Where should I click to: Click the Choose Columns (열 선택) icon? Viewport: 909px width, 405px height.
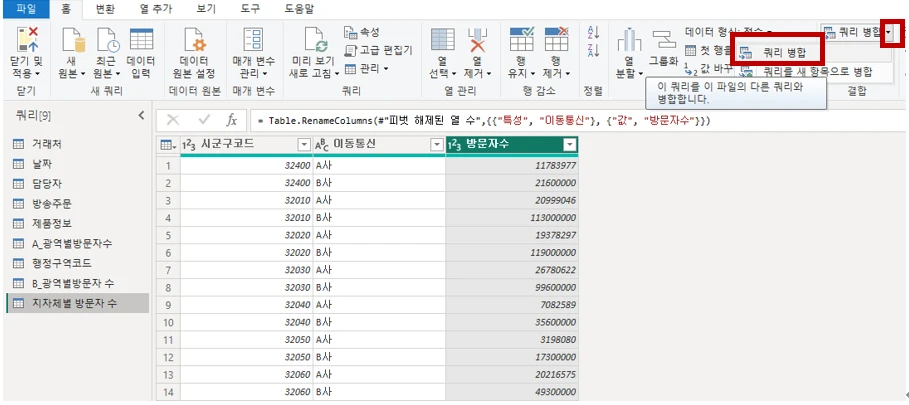pos(442,39)
